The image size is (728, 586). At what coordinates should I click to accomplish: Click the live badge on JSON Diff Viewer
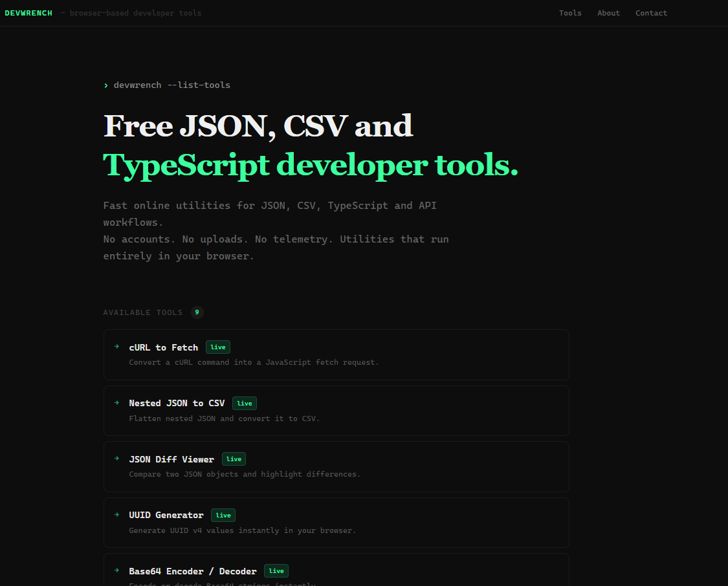click(x=234, y=459)
